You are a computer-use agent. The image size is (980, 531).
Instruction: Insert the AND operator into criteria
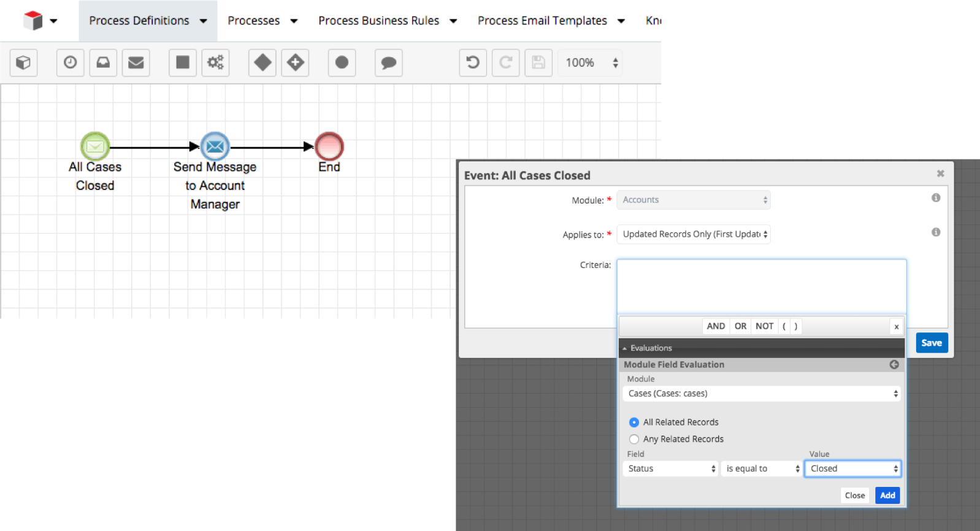point(716,326)
